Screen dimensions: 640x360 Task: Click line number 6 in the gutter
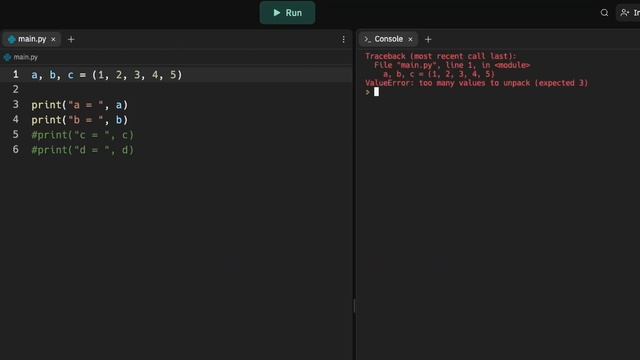(16, 150)
